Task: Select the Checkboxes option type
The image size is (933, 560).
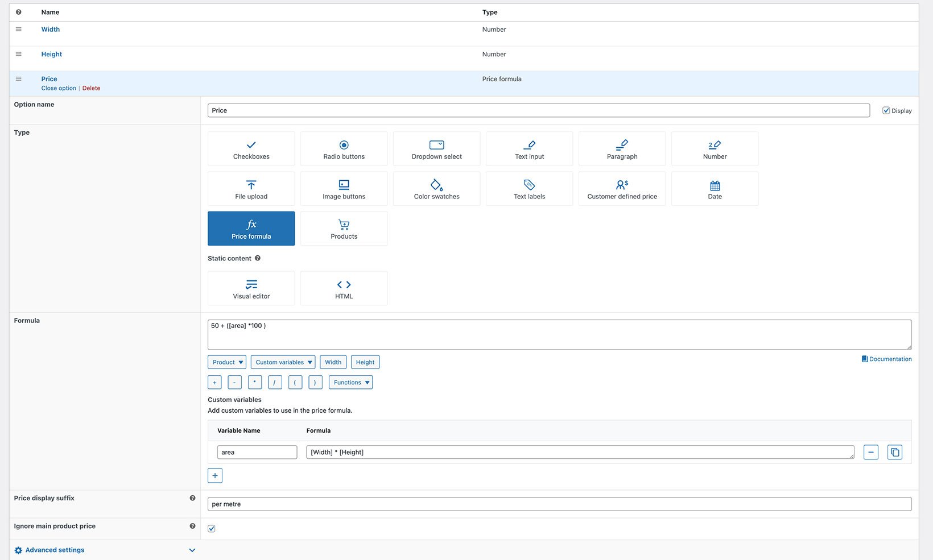Action: point(251,149)
